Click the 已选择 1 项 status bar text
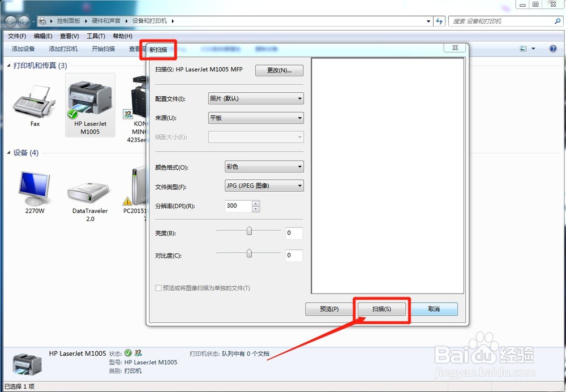 coord(19,386)
